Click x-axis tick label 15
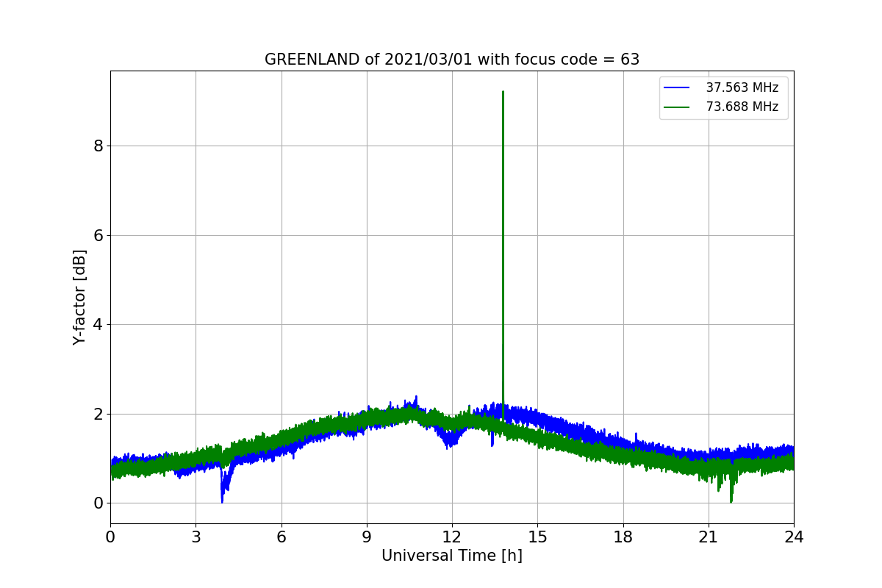The height and width of the screenshot is (588, 882). (x=537, y=537)
